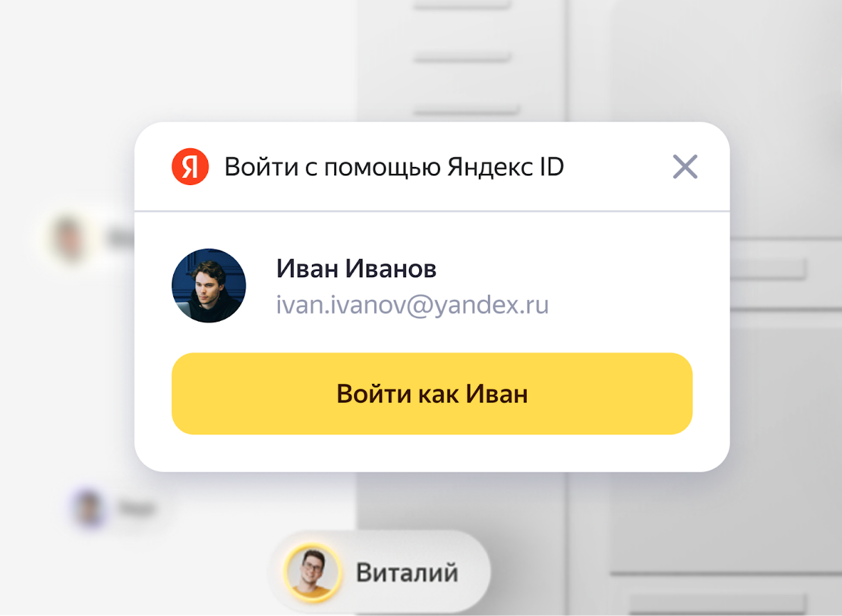Click the divider line below the dialog header
The height and width of the screenshot is (616, 842).
click(432, 211)
